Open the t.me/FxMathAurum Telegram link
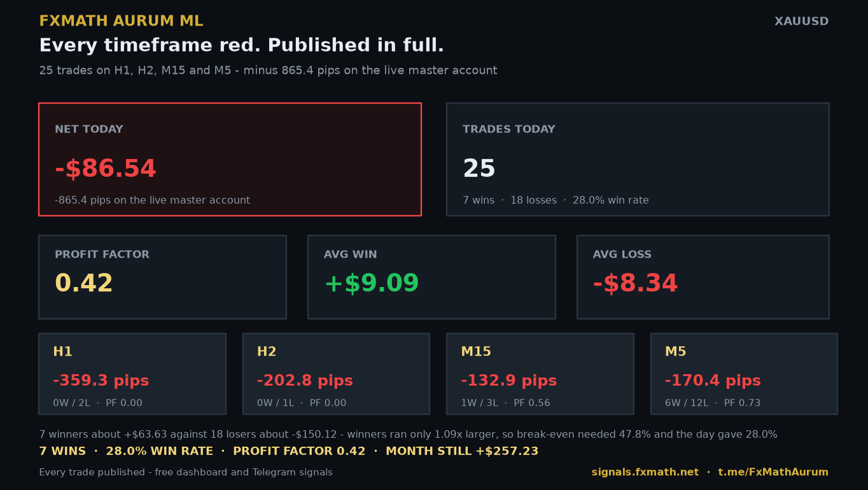Viewport: 868px width, 490px height. click(x=773, y=472)
